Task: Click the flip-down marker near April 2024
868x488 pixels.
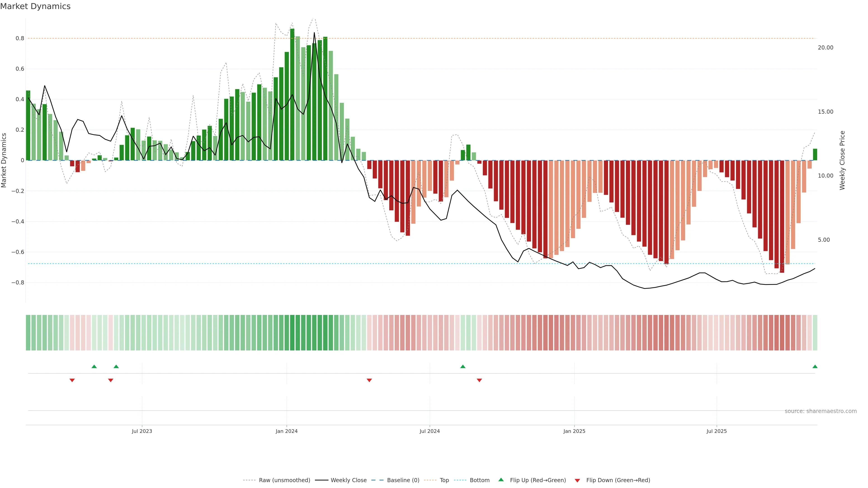Action: pyautogui.click(x=369, y=380)
